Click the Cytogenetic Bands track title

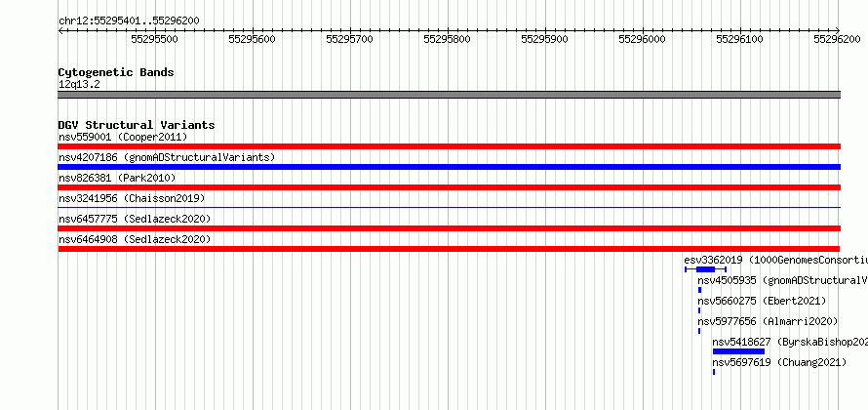point(116,72)
